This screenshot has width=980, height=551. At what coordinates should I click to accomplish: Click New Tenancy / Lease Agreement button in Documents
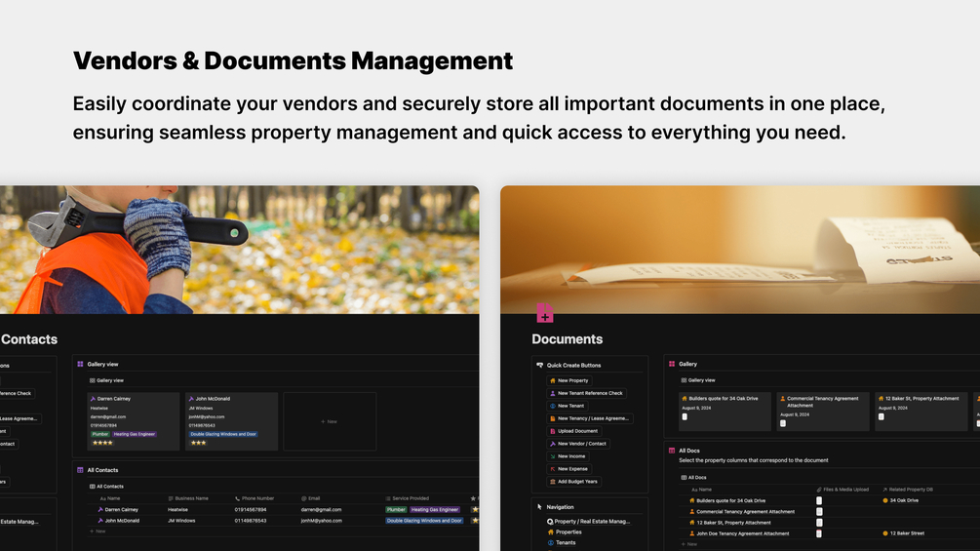[x=589, y=418]
